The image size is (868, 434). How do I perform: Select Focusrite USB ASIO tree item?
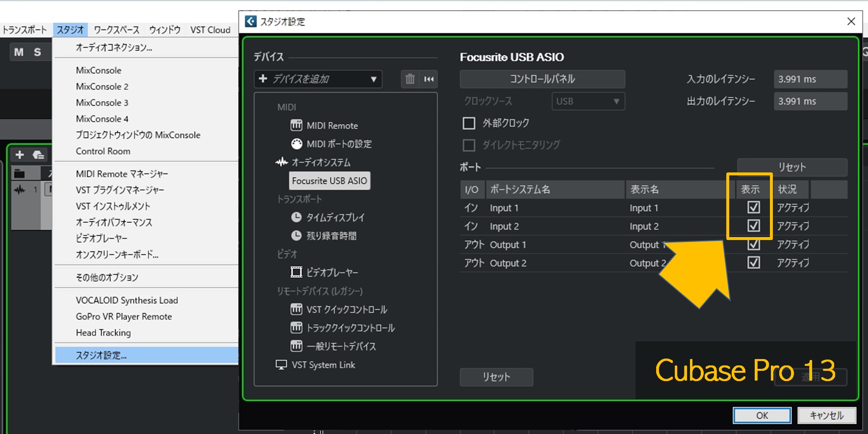[x=330, y=181]
